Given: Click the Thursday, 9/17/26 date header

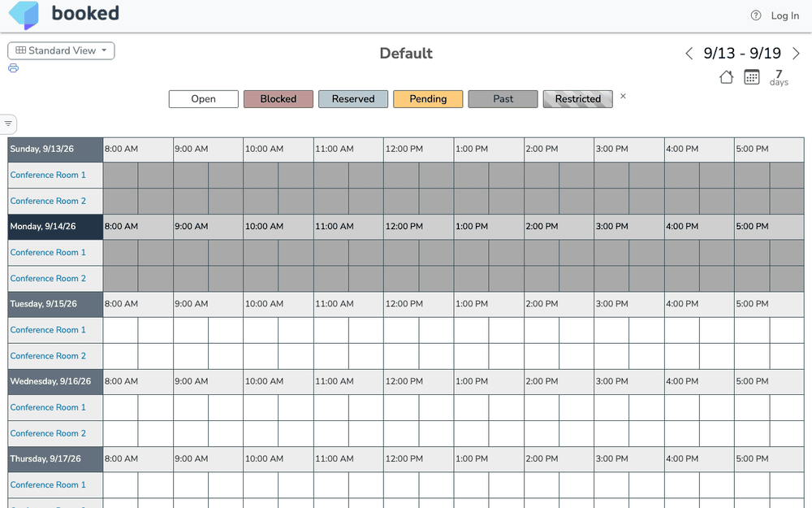Looking at the screenshot, I should point(55,459).
